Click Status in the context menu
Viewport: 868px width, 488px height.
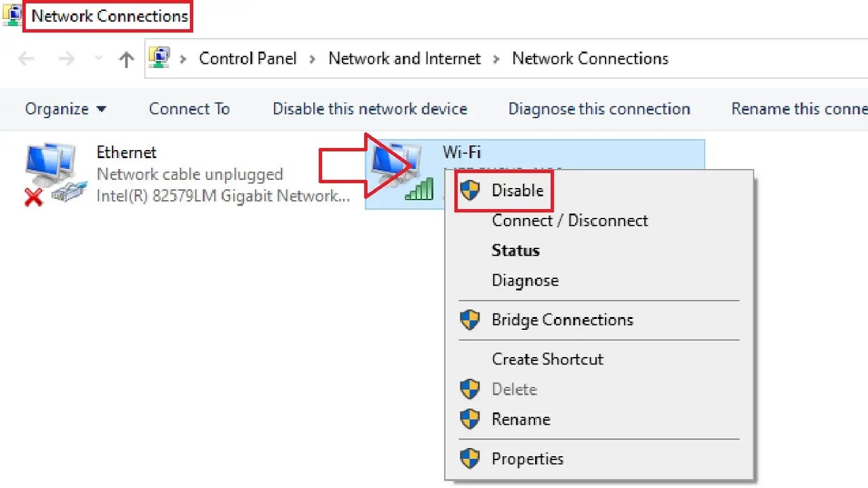pos(515,250)
